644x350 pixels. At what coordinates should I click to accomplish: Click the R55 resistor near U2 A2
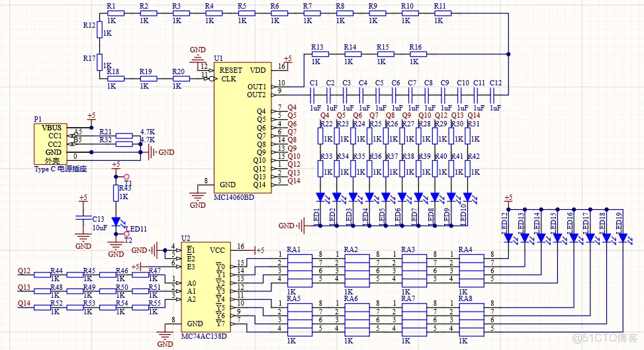pos(140,308)
